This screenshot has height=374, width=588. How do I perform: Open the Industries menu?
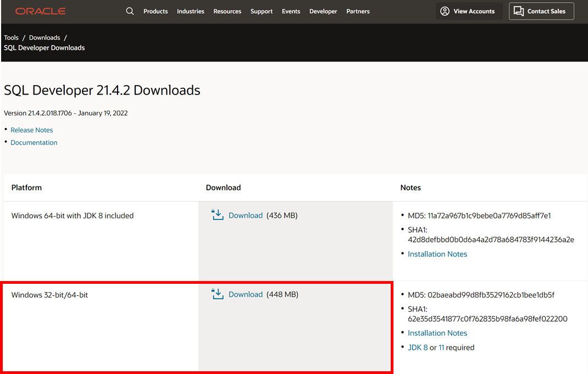(191, 11)
